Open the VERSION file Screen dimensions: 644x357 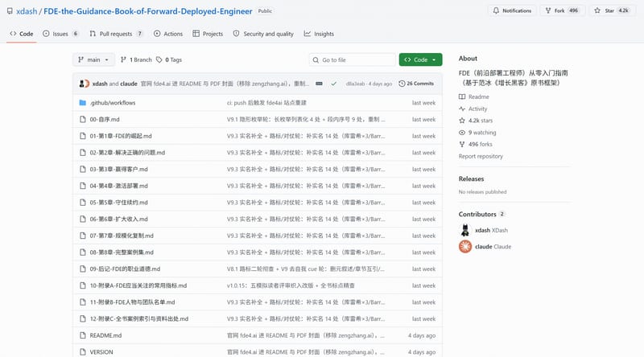pos(101,351)
